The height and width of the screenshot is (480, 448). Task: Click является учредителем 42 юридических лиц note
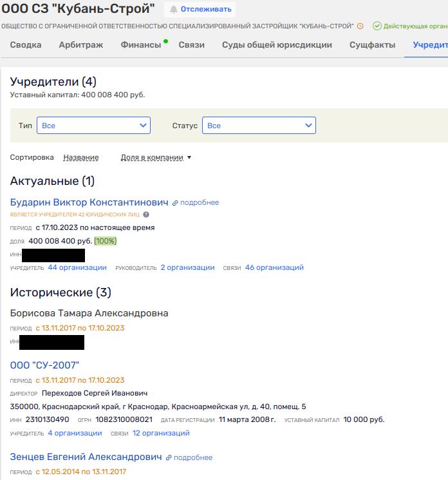(75, 215)
